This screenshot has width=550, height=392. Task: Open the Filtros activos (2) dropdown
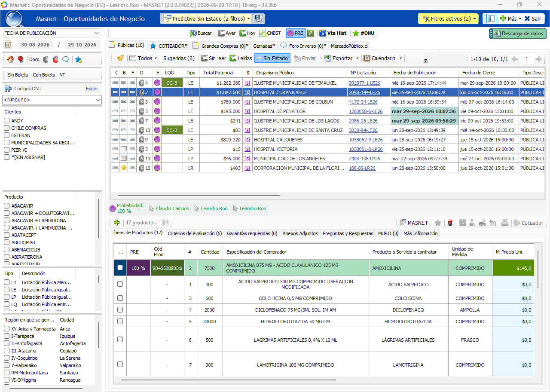pyautogui.click(x=448, y=18)
